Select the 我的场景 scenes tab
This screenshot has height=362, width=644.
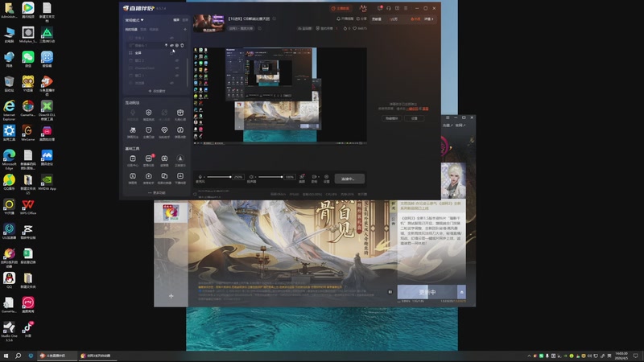tap(131, 30)
